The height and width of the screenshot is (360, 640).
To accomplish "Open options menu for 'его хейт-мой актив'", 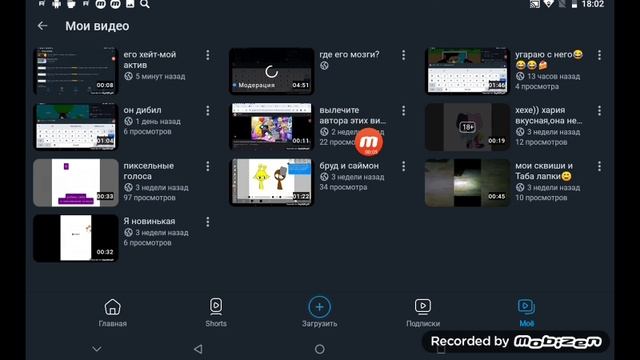I will click(x=208, y=55).
